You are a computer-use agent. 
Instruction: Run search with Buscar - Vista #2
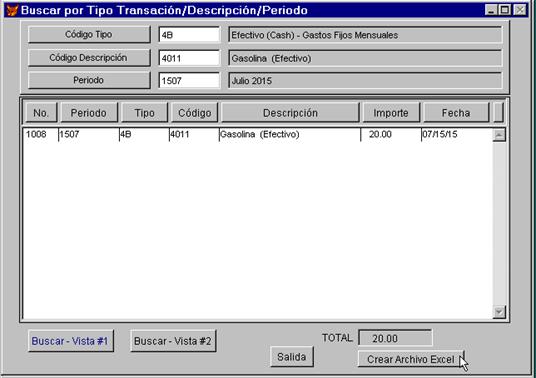(173, 341)
